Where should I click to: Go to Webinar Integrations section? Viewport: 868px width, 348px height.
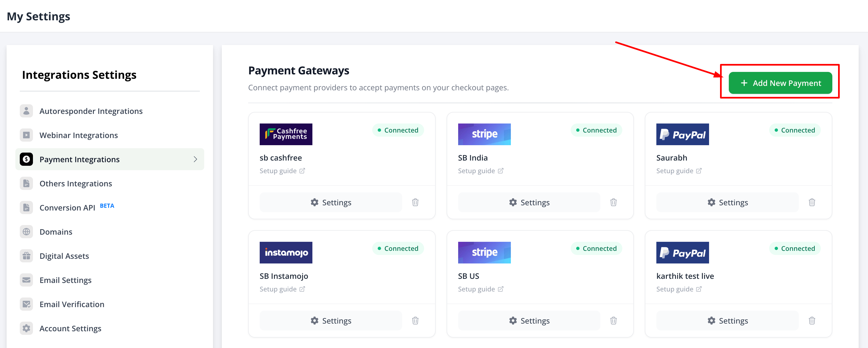[x=79, y=135]
